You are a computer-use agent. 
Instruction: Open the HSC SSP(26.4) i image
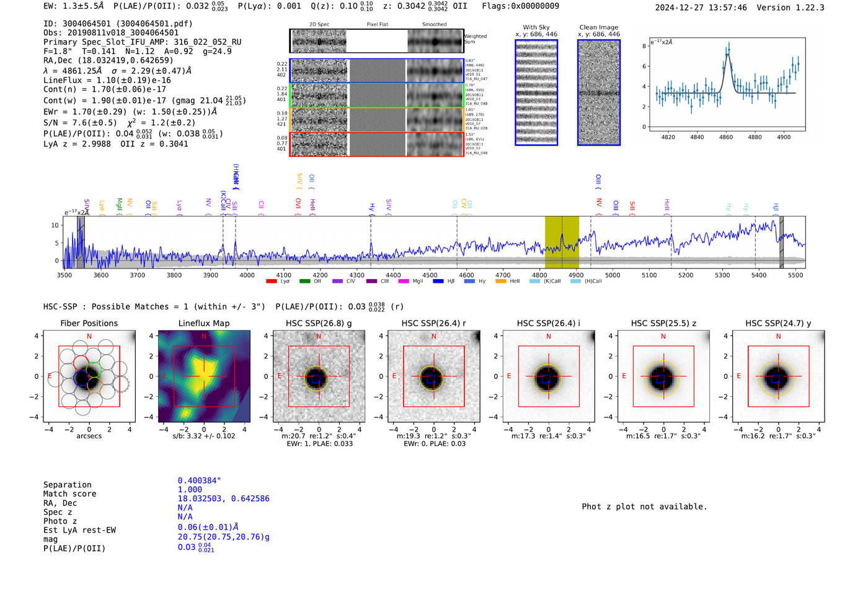(549, 376)
